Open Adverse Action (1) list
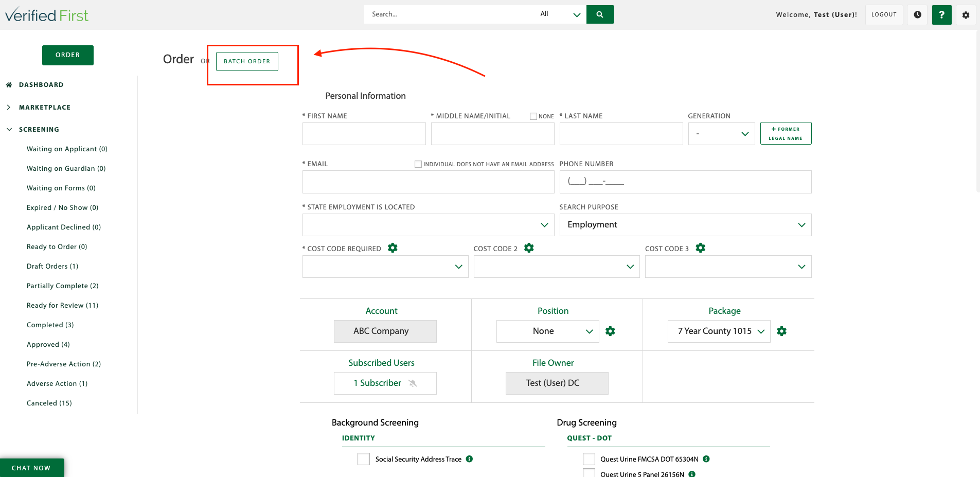The width and height of the screenshot is (980, 477). tap(57, 384)
